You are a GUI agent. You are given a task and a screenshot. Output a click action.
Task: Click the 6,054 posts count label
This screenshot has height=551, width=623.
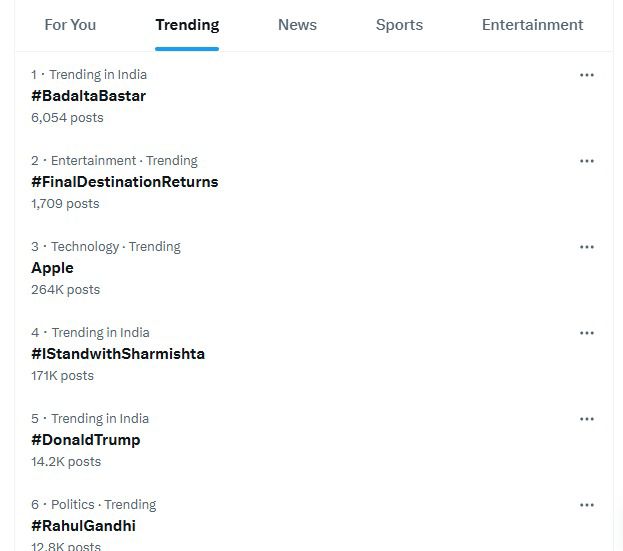67,118
